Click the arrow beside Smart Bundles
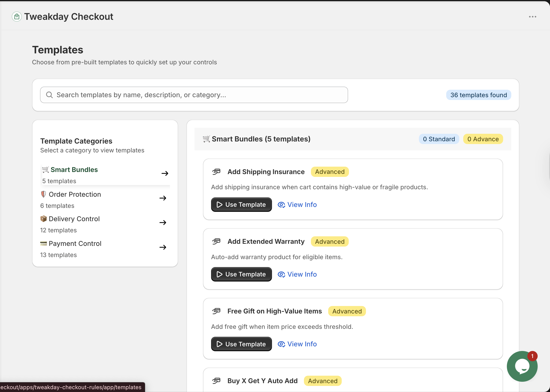550x392 pixels. click(x=165, y=173)
